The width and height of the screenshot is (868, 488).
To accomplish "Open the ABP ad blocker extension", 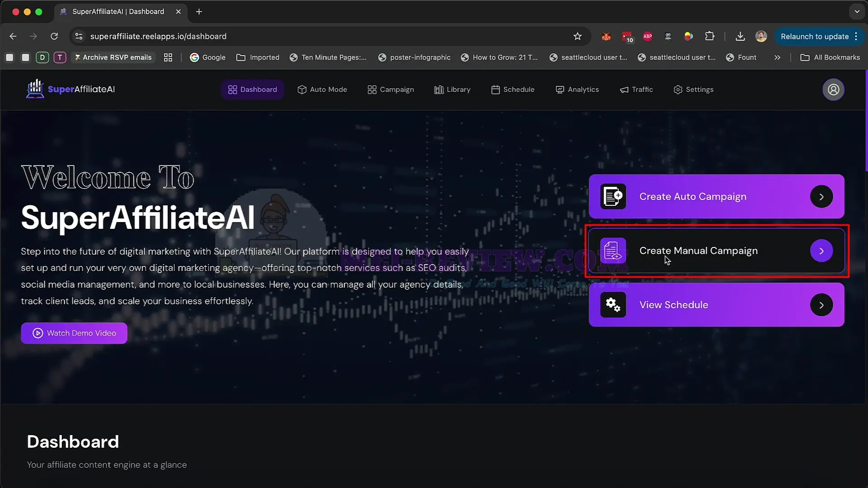I will pos(648,36).
